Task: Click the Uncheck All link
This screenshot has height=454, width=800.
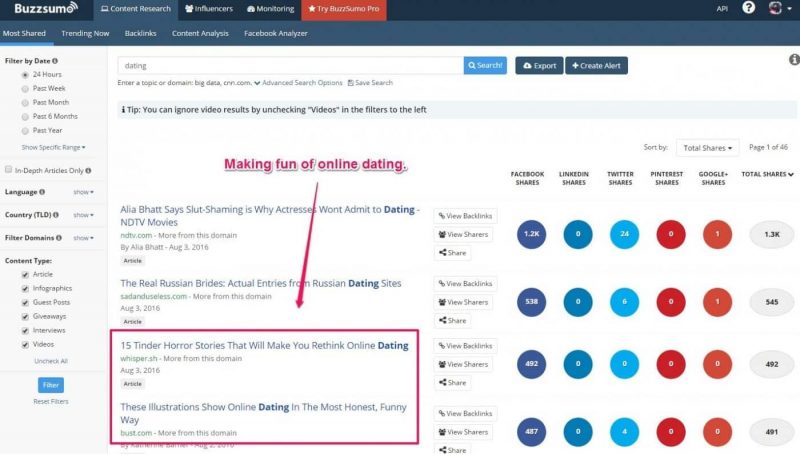Action: click(x=51, y=361)
